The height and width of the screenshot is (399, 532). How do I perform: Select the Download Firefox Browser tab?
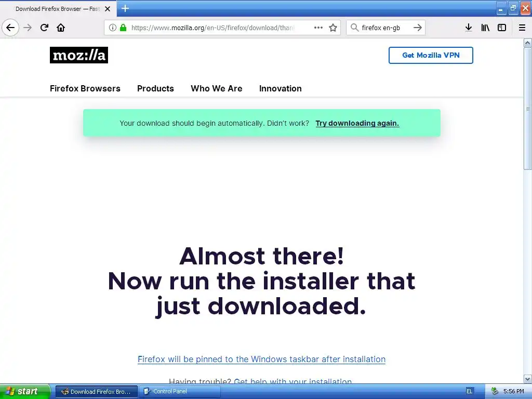(x=58, y=9)
